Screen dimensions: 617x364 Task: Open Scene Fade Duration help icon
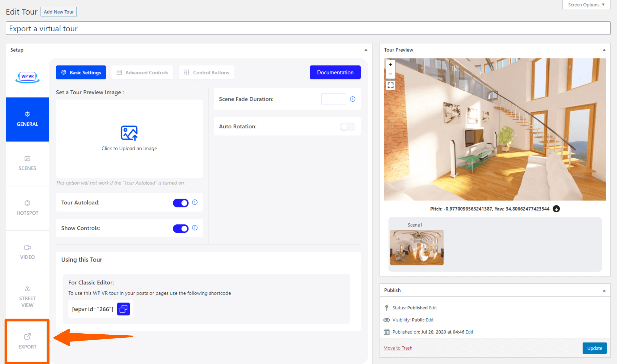352,99
